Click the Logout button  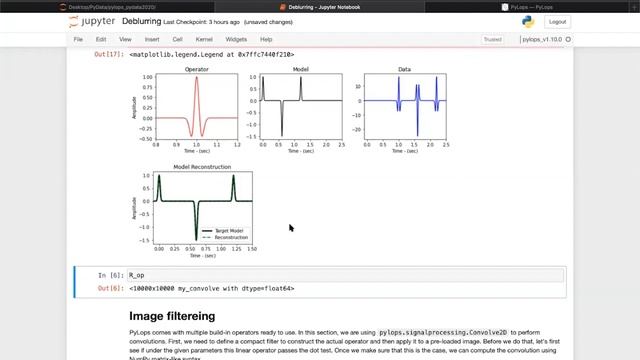tap(557, 22)
